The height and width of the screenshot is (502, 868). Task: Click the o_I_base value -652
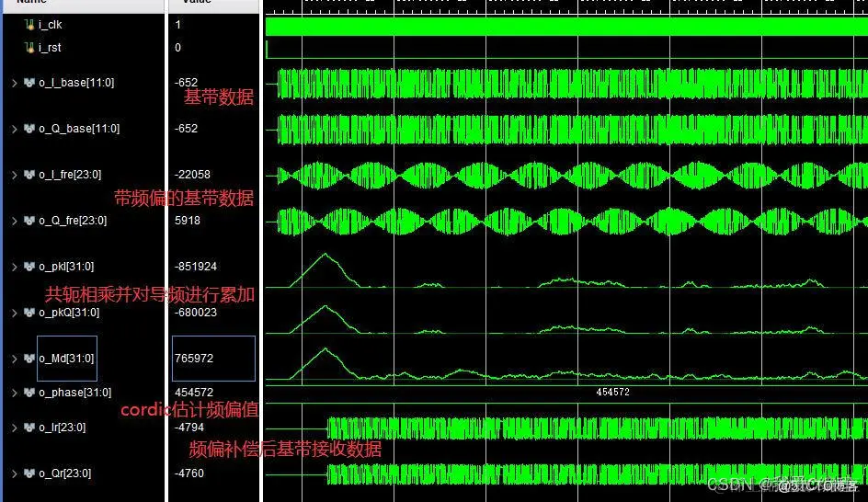point(186,83)
